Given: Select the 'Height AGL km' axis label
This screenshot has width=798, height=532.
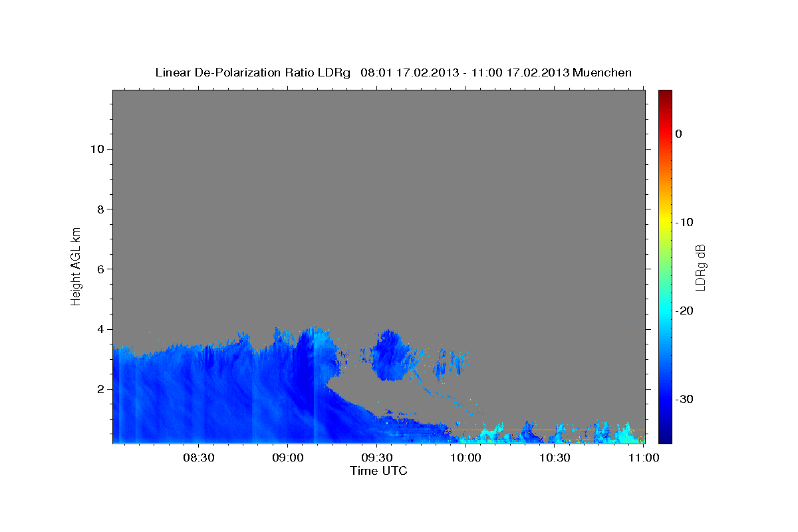Looking at the screenshot, I should (76, 265).
